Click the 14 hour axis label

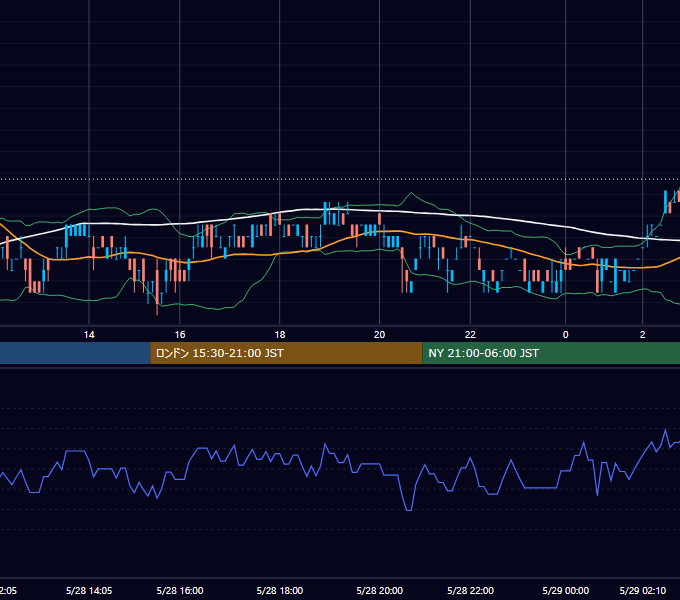click(x=89, y=335)
